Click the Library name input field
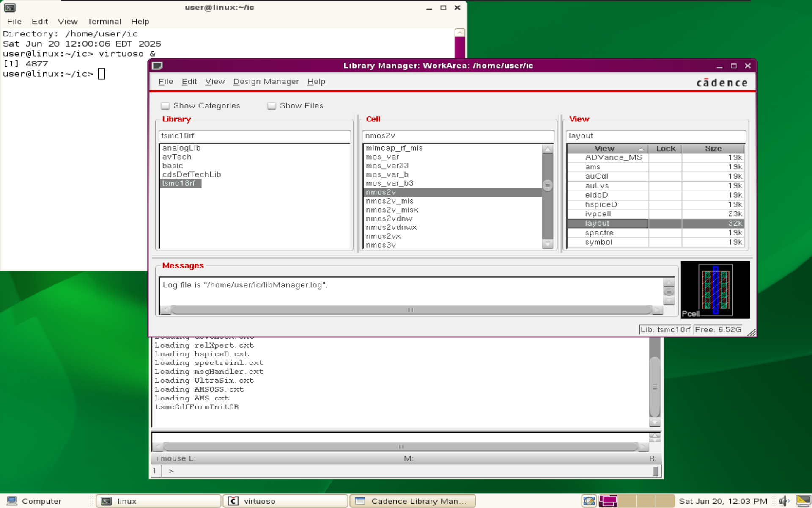This screenshot has height=508, width=812. pos(255,136)
